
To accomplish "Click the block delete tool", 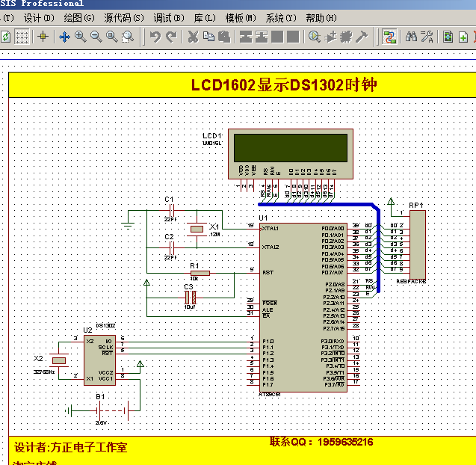I will point(293,37).
